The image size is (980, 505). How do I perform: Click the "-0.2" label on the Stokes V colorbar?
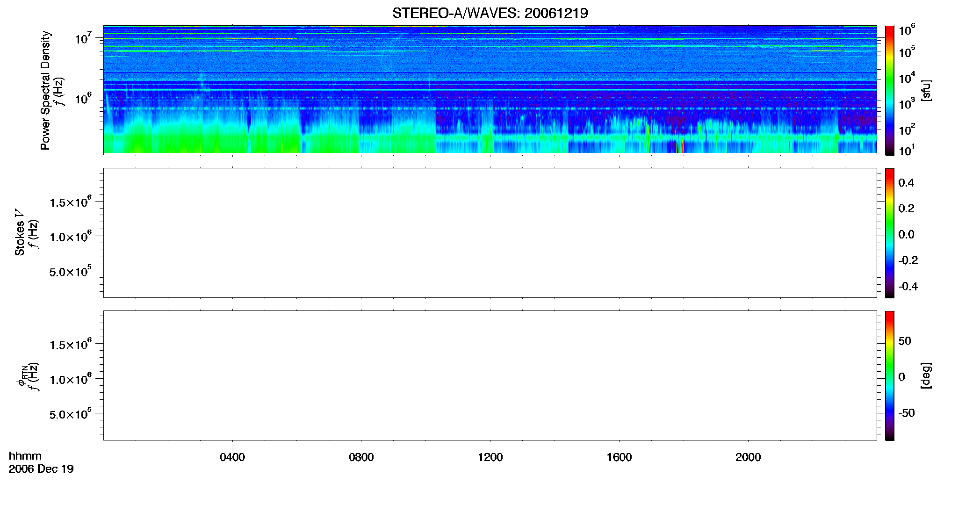908,260
